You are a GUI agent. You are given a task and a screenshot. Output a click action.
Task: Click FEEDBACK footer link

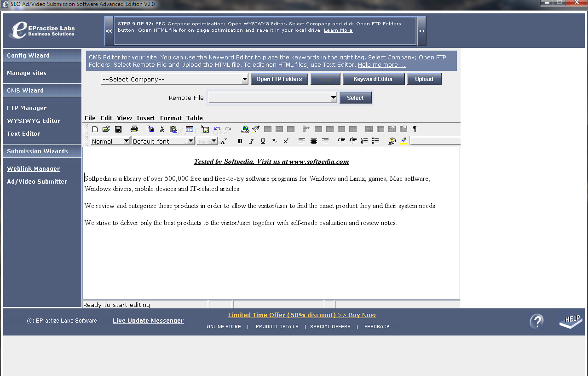(377, 327)
